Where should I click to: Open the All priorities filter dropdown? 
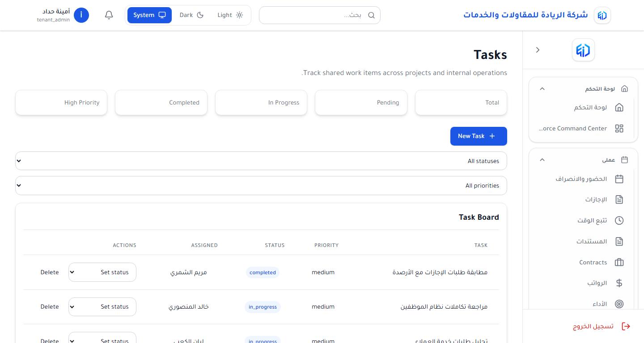[261, 186]
